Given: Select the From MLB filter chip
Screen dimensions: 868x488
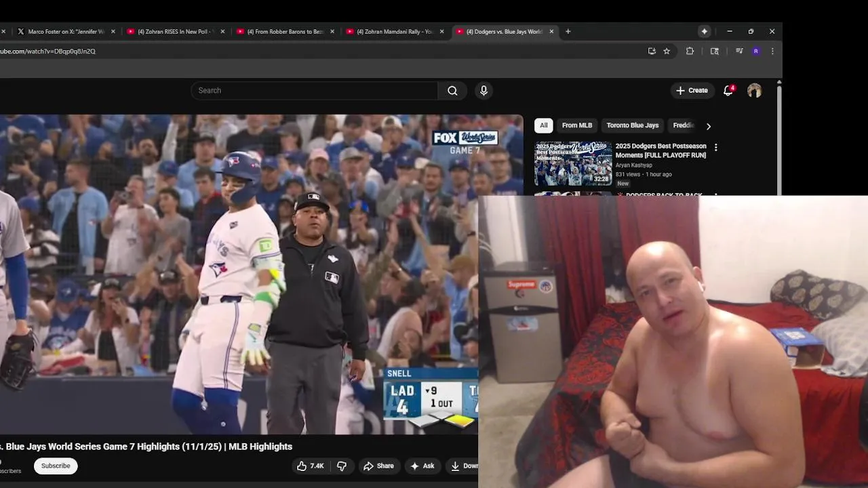Looking at the screenshot, I should click(x=577, y=125).
